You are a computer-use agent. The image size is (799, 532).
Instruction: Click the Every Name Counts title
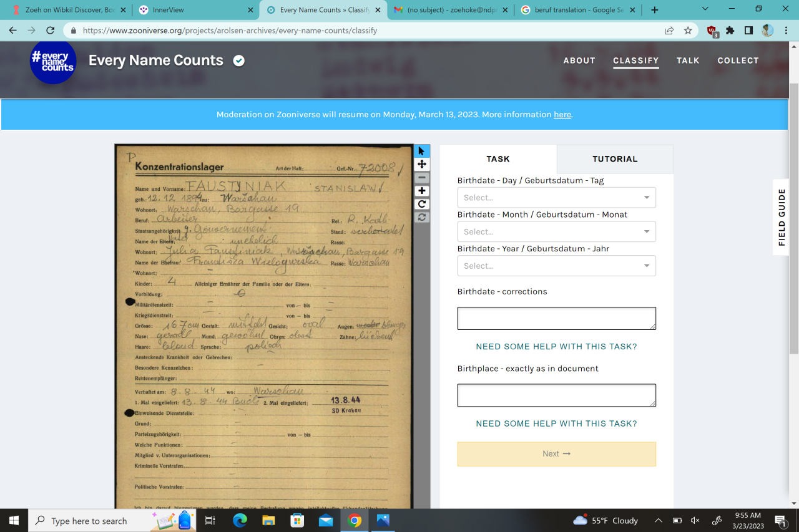156,60
